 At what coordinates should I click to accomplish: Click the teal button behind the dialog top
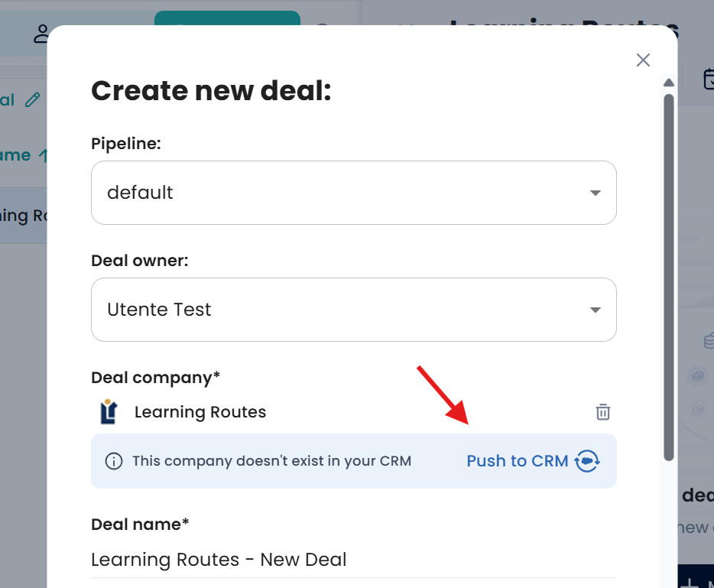(x=227, y=18)
